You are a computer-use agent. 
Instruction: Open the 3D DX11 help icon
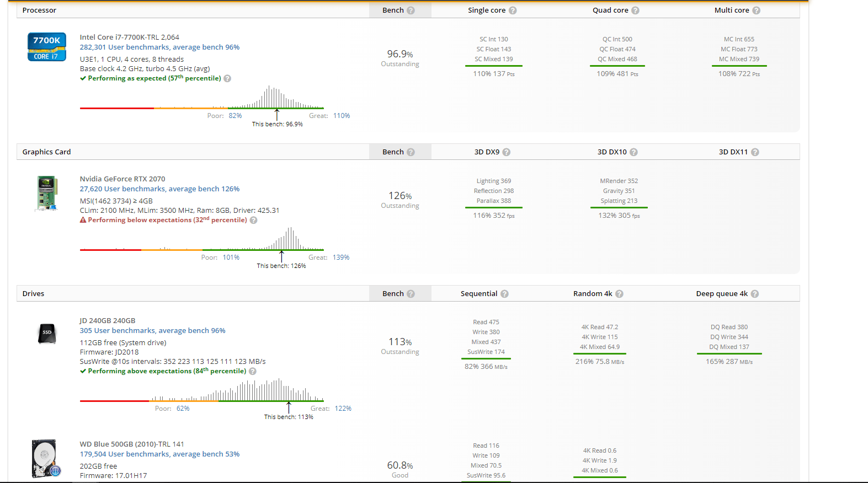pos(755,152)
